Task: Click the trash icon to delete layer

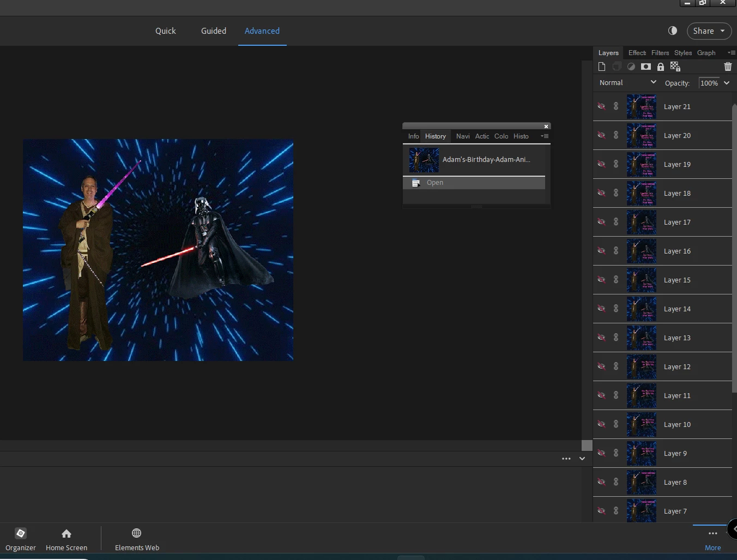Action: (728, 67)
